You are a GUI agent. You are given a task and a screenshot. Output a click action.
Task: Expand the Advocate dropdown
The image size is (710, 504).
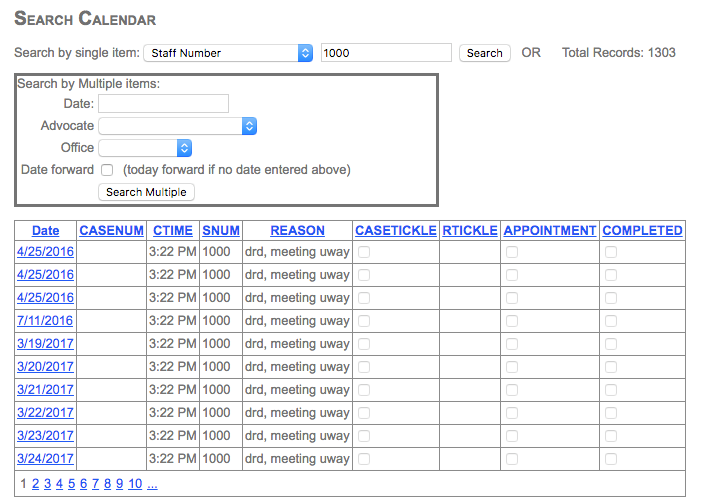click(178, 126)
